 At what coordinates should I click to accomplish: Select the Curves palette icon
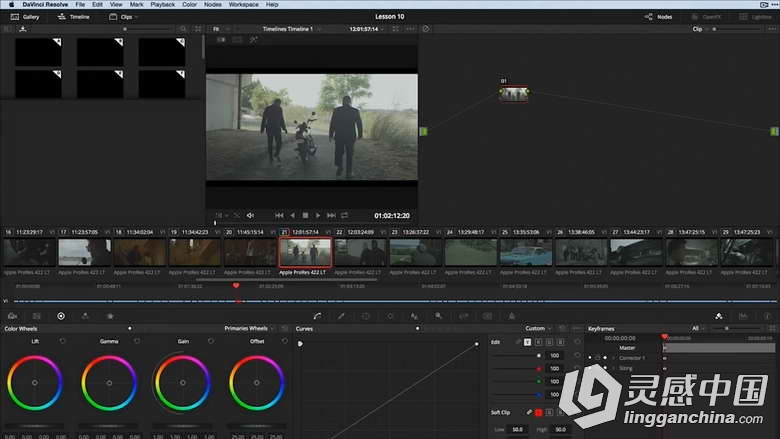click(x=317, y=316)
